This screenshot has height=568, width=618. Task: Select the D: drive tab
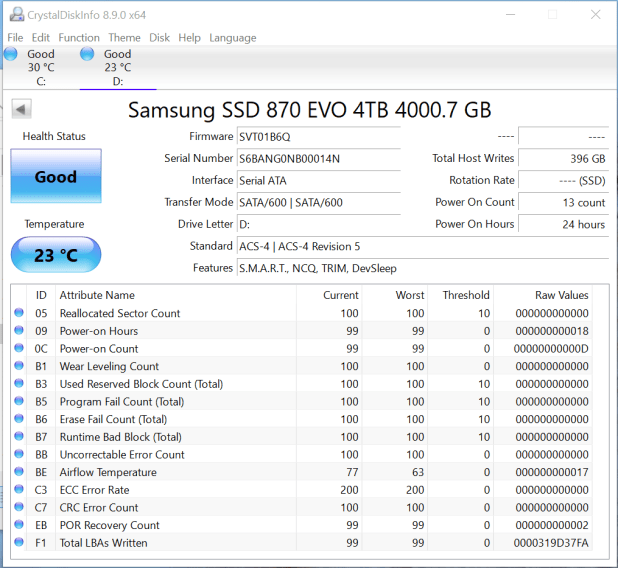pos(118,67)
